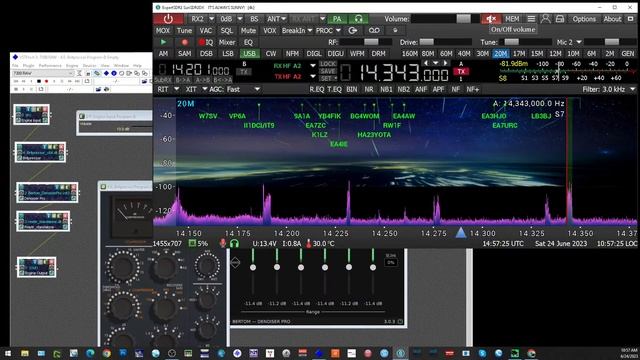Click the green headphones icon in status bar

click(234, 244)
